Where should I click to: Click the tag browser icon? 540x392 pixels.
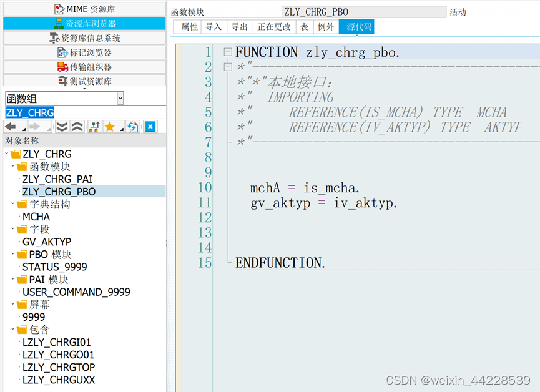(x=62, y=52)
